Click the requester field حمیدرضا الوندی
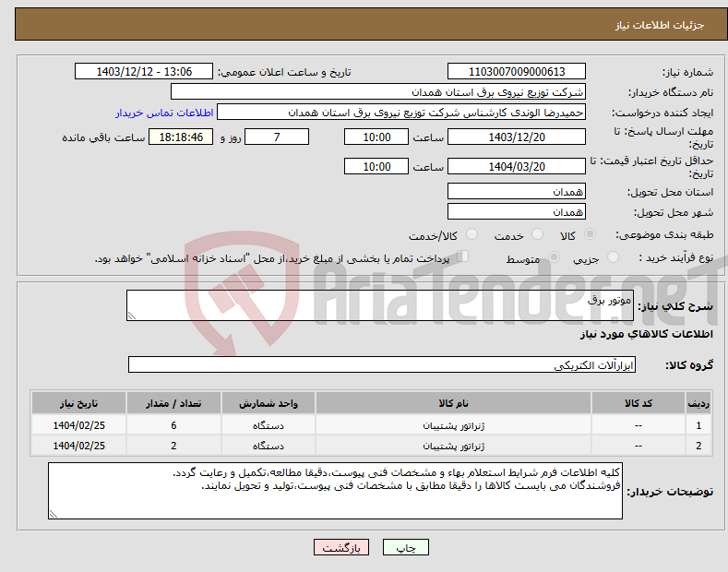The image size is (728, 572). [401, 113]
